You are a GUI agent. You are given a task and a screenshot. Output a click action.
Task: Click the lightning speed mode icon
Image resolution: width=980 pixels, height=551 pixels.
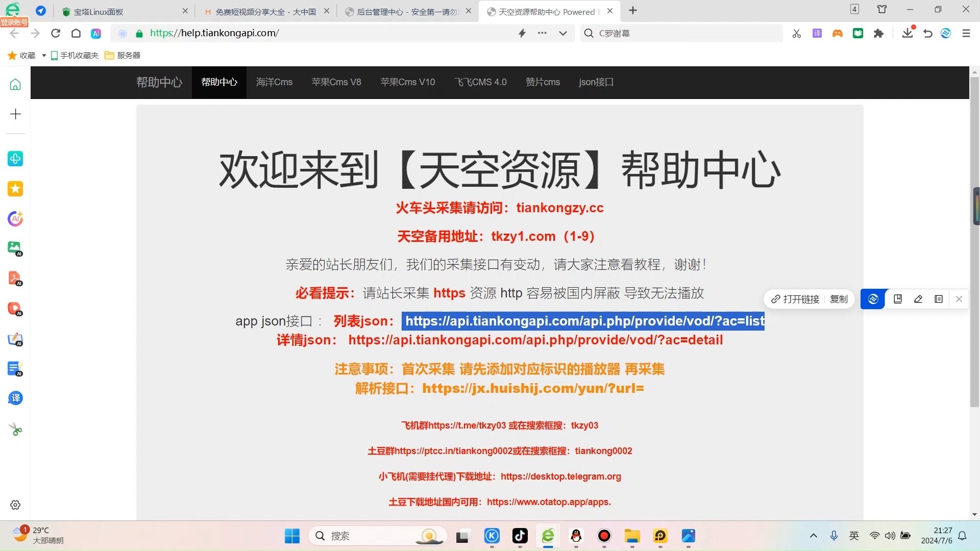(x=522, y=33)
